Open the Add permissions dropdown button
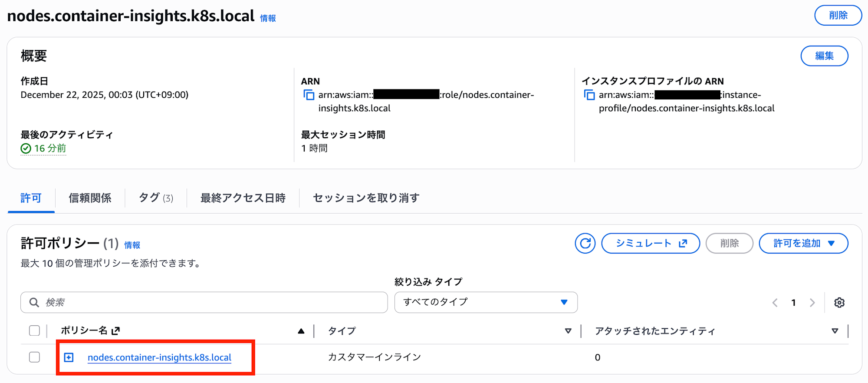This screenshot has height=383, width=868. [x=803, y=243]
